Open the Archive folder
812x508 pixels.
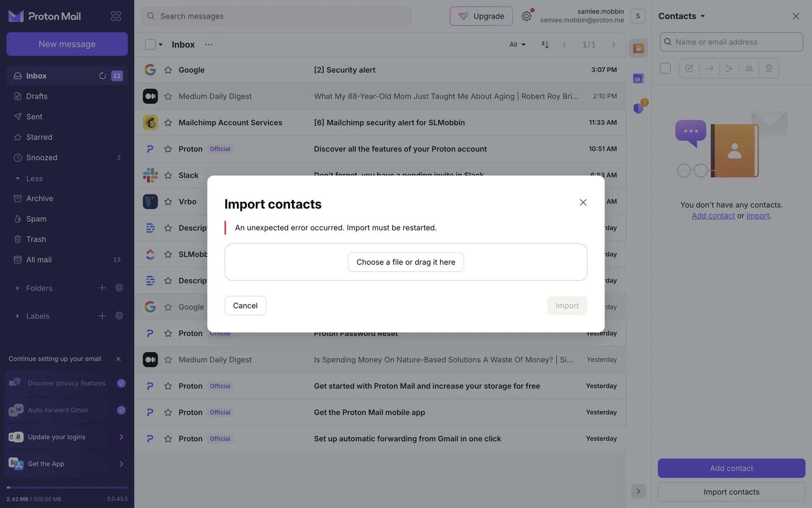click(x=39, y=199)
